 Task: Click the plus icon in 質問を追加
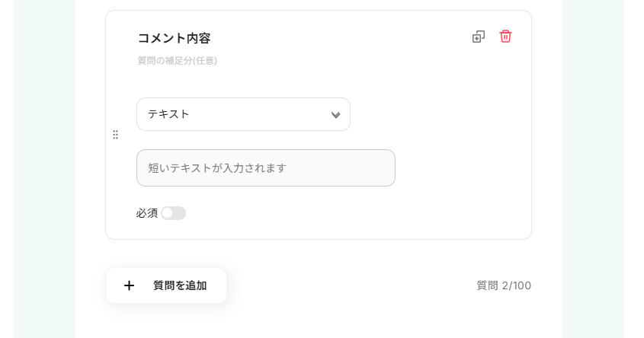pyautogui.click(x=129, y=285)
